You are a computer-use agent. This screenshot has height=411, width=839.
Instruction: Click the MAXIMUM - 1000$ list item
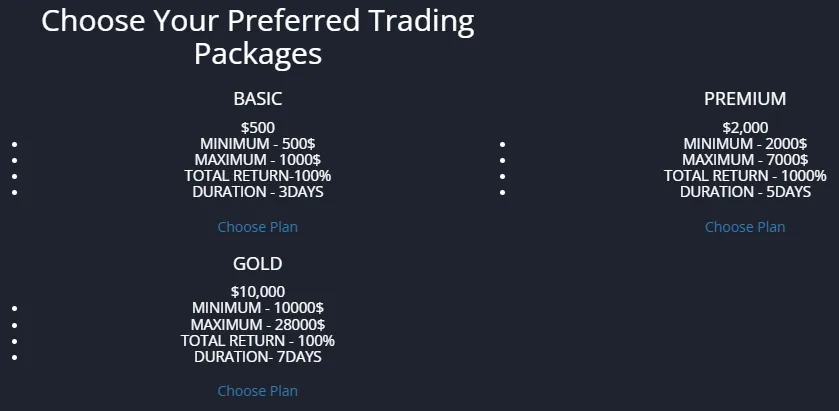[258, 160]
